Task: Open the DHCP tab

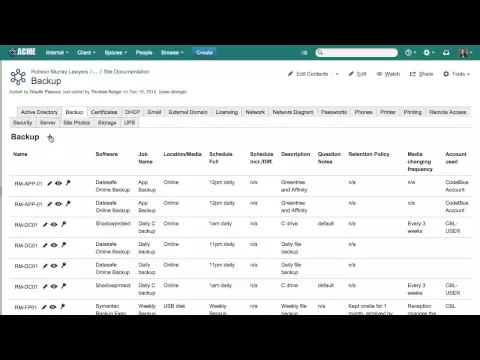Action: (x=132, y=112)
